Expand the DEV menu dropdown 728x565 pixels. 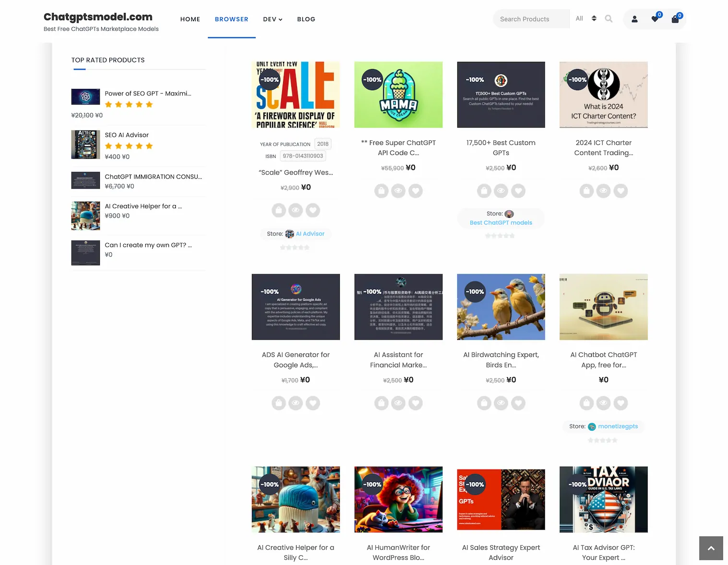(273, 19)
